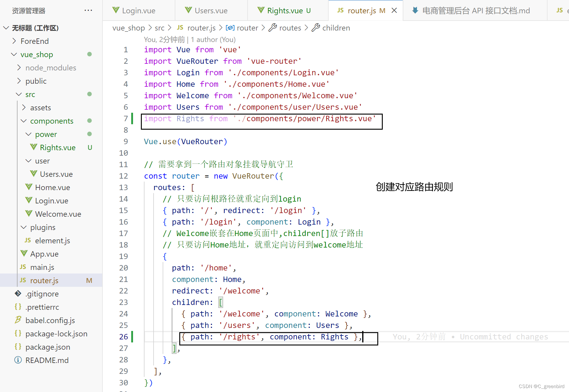Switch to the Login.vue tab
The image size is (569, 392).
[x=139, y=11]
